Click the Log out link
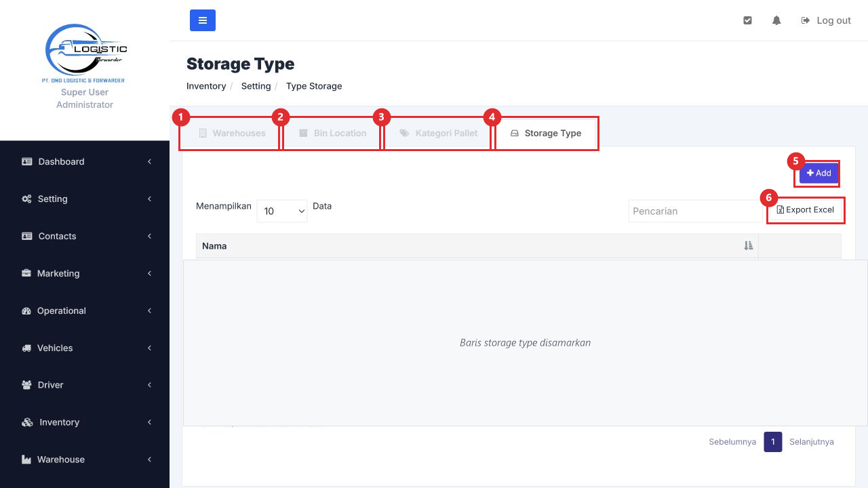This screenshot has width=868, height=488. click(x=826, y=20)
